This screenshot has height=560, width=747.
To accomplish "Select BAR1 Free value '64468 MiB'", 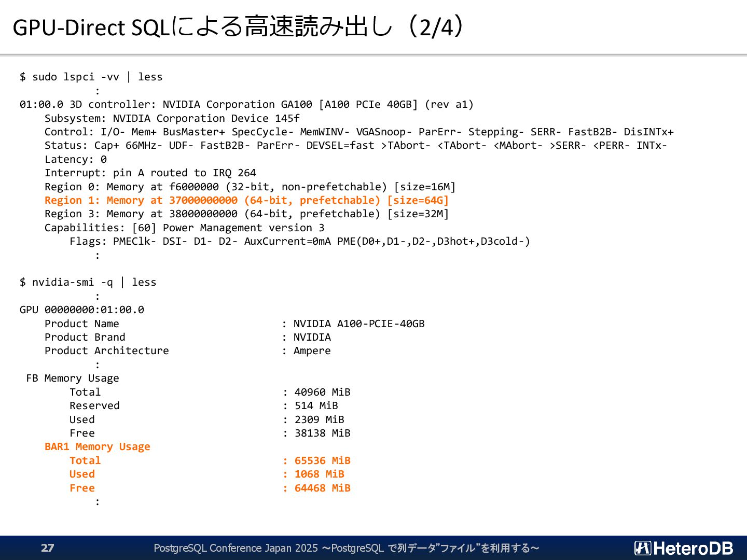I will click(x=323, y=488).
